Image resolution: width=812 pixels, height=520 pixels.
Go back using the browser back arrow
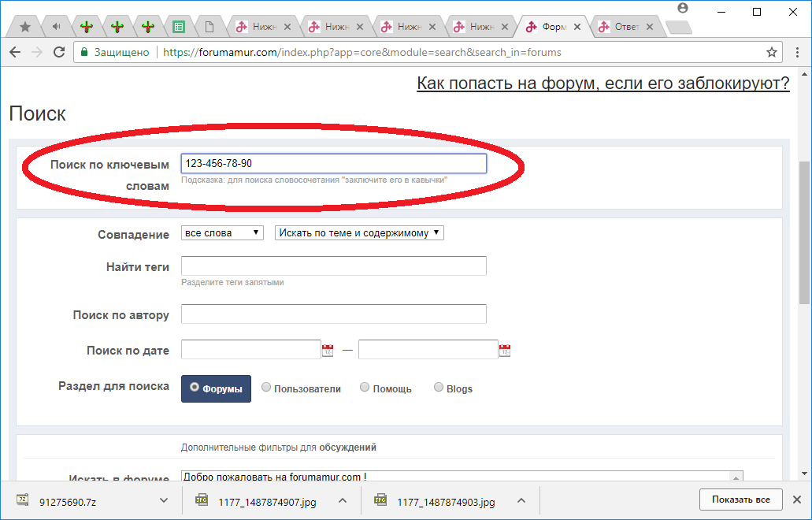coord(15,53)
